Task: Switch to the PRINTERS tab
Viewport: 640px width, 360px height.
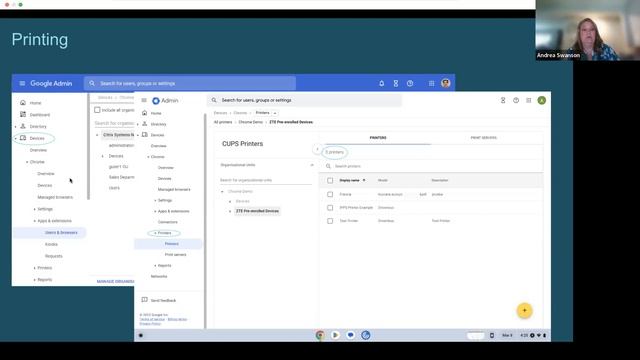Action: 378,138
